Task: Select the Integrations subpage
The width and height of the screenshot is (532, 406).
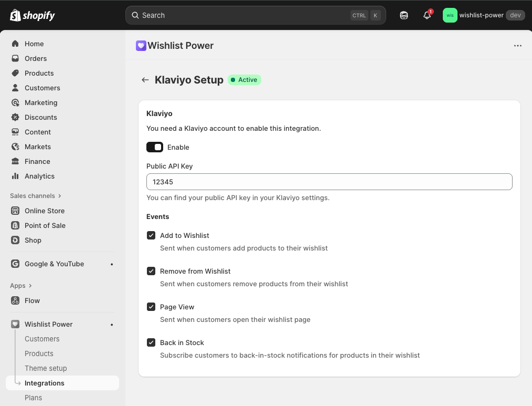Action: click(62, 383)
